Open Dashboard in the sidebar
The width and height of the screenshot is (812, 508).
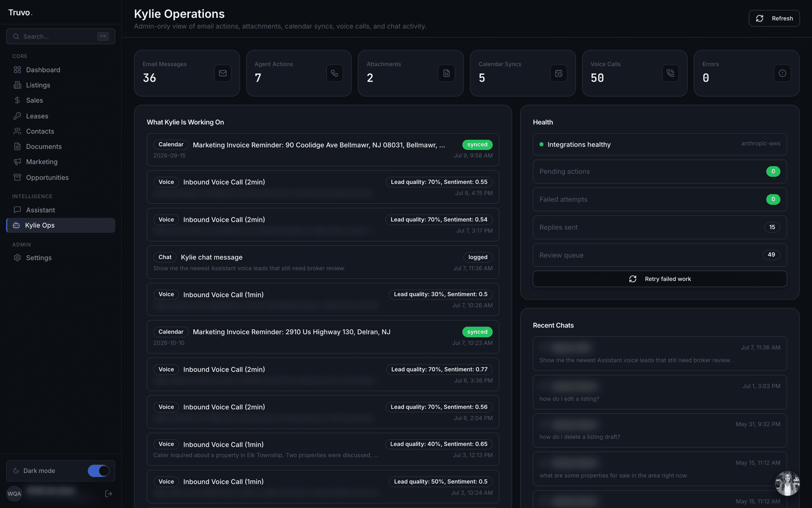(x=60, y=70)
